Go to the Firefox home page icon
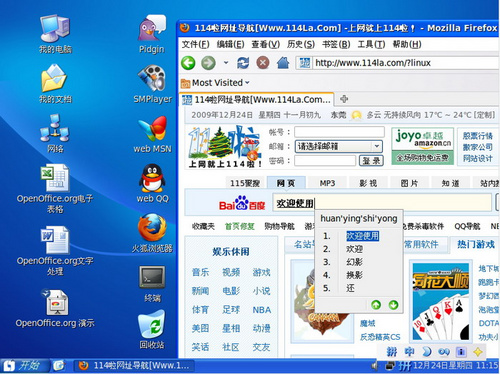The width and height of the screenshot is (500, 374). tap(283, 63)
